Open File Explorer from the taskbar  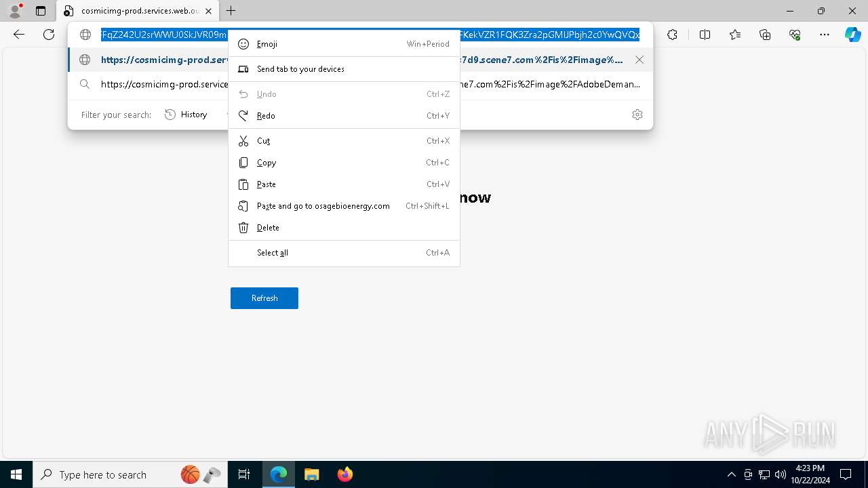[311, 474]
